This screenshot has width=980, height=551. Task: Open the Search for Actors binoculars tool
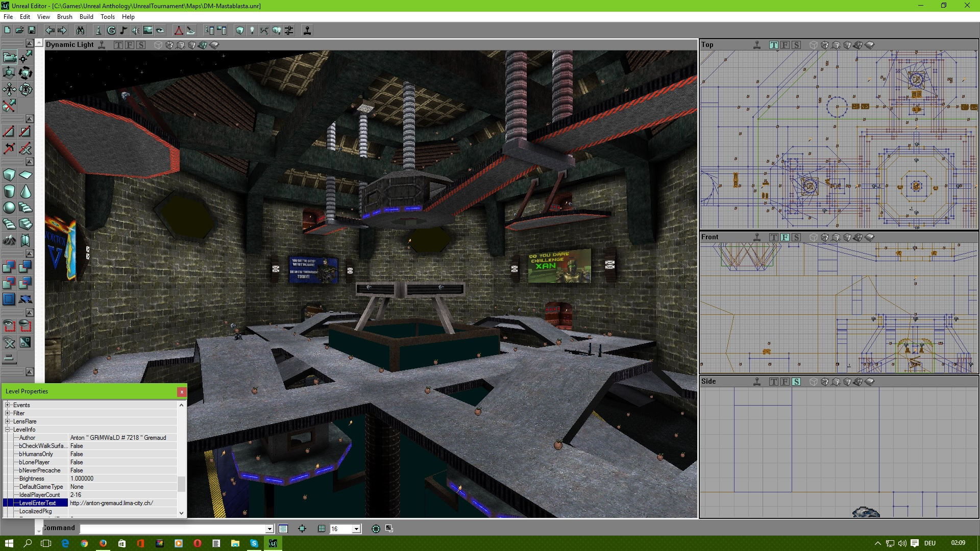81,30
